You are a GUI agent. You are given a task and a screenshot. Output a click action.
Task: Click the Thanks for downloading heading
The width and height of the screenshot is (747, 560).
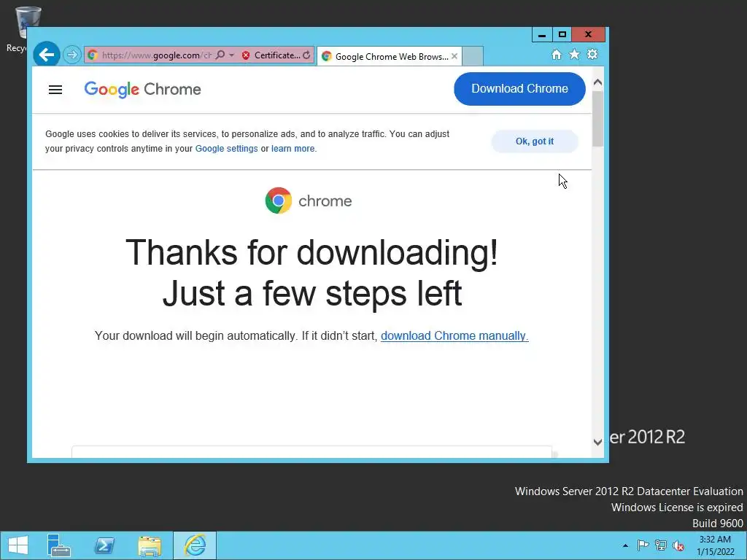312,273
